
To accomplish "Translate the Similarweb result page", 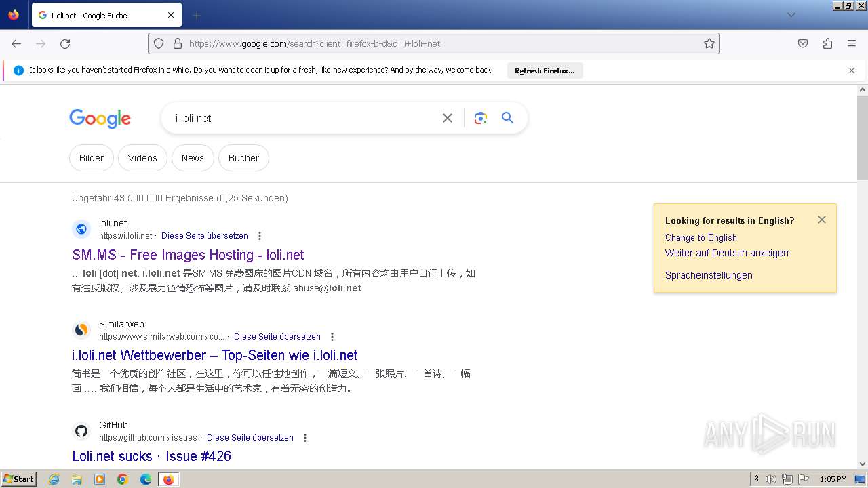I will point(277,337).
